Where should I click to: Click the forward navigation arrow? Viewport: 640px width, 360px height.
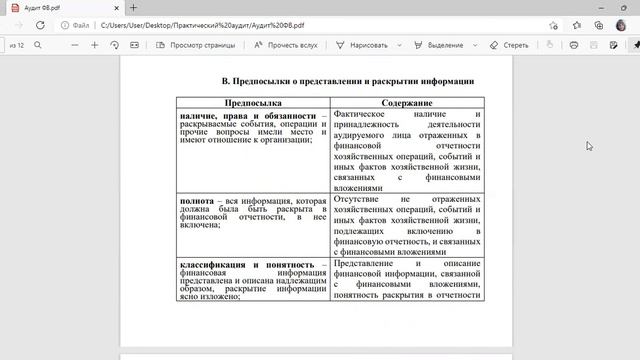pos(19,25)
